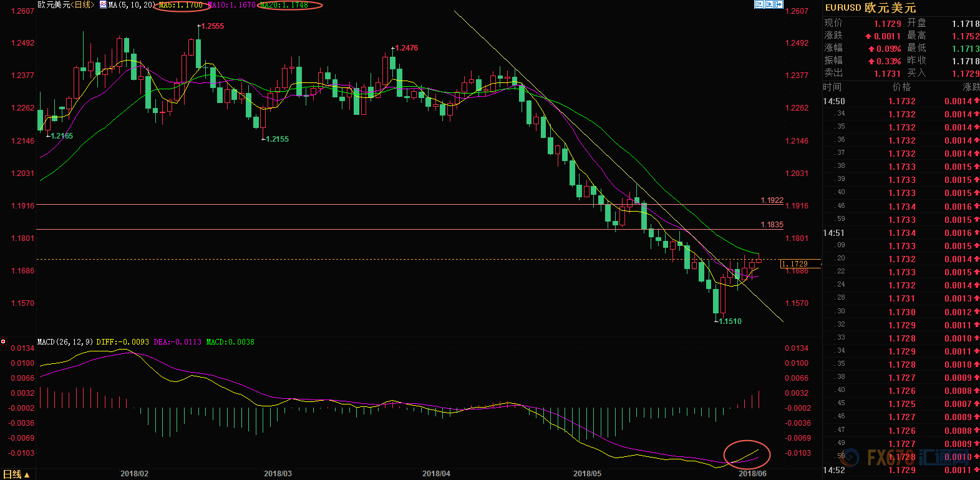Click the red MACD panel marker icon
Viewport: 980px width, 480px height.
tap(3, 341)
